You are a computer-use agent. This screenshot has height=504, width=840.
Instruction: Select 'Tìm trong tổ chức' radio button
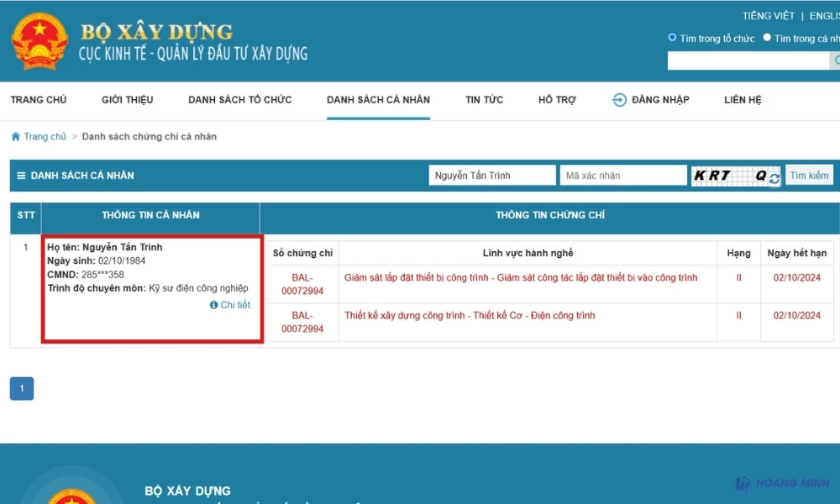click(672, 38)
